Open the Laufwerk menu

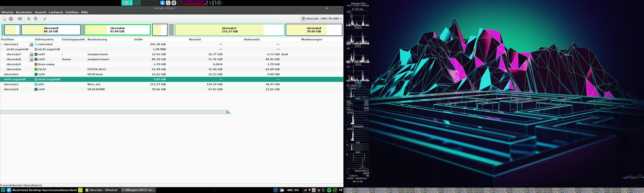click(x=56, y=12)
